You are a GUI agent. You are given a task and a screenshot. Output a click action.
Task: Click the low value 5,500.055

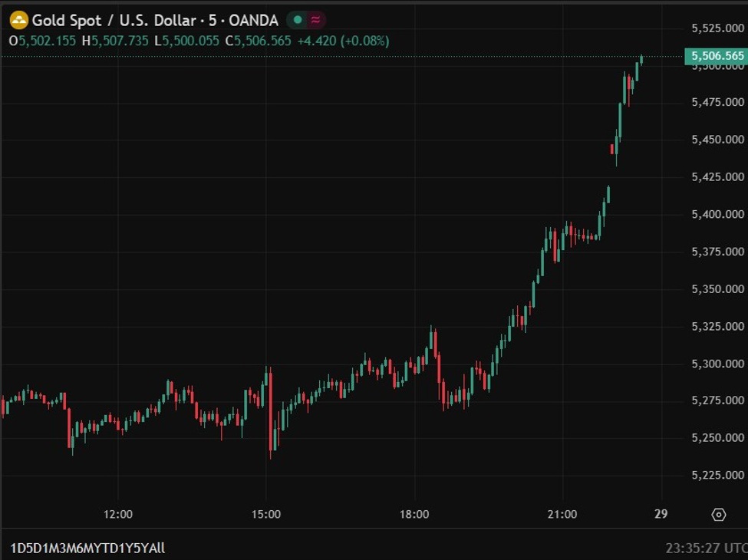coord(190,41)
